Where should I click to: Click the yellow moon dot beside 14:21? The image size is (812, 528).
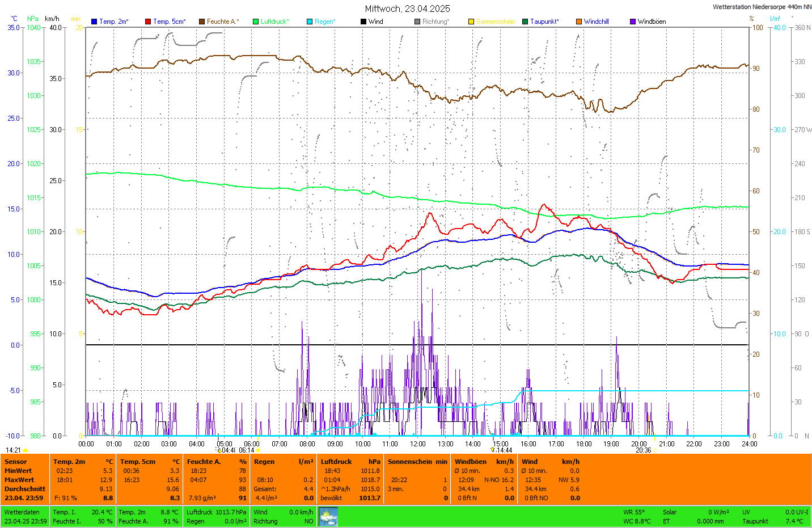click(25, 450)
